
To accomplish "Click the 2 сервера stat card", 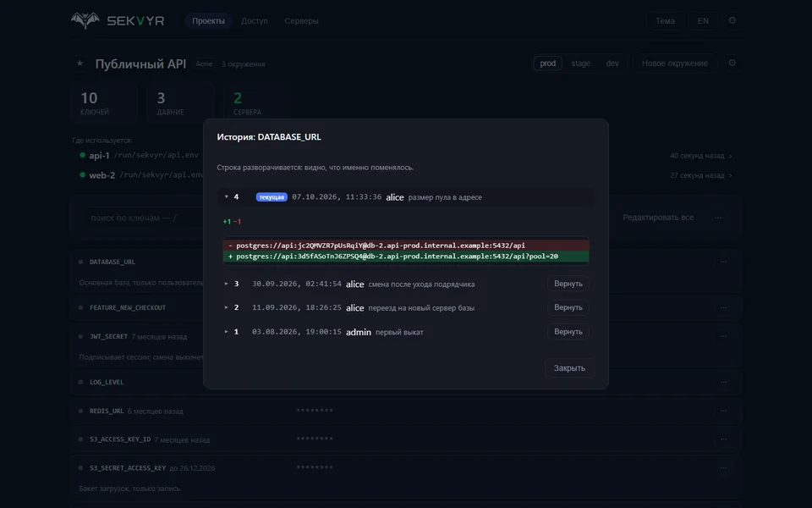I will [257, 103].
